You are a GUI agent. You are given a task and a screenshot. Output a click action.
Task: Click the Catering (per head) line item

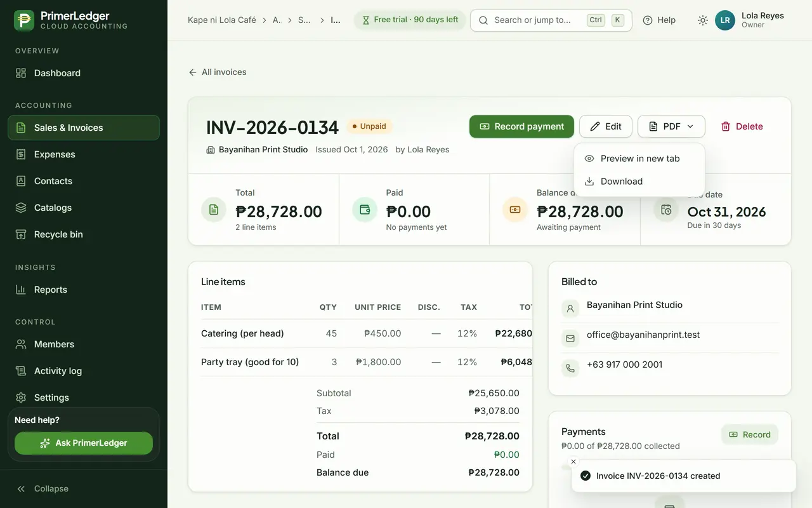point(242,333)
